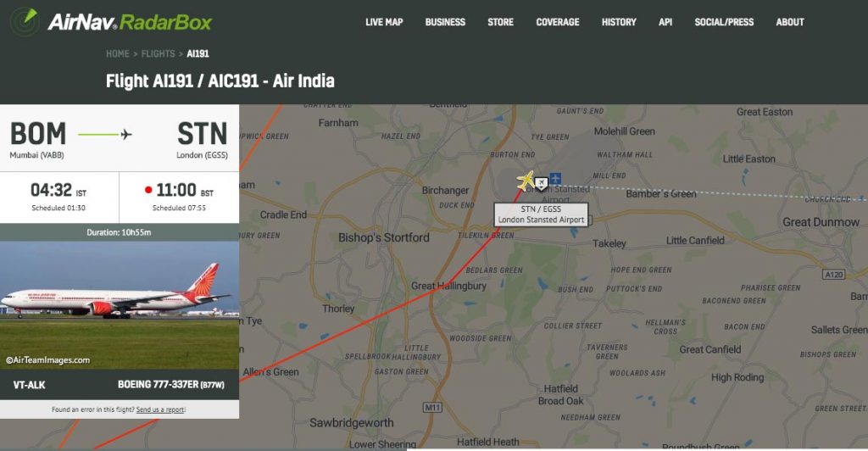Open the HISTORY menu item
The width and height of the screenshot is (868, 451).
pos(619,22)
